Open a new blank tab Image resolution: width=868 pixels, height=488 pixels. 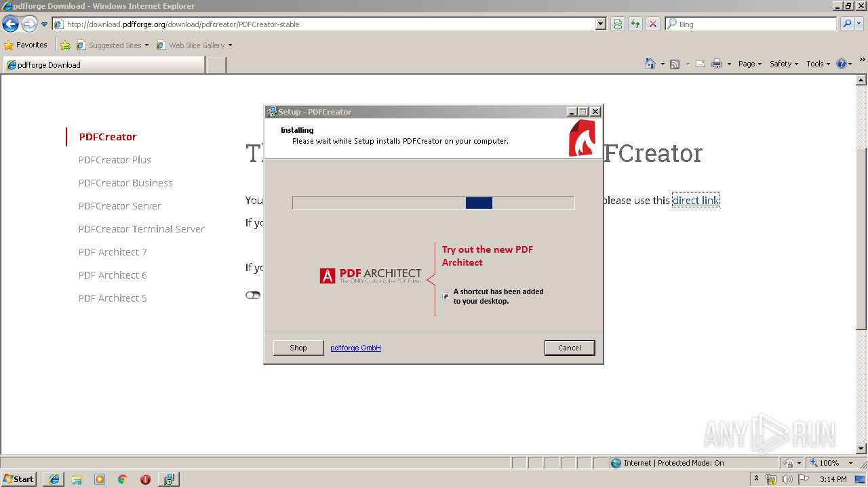[216, 65]
